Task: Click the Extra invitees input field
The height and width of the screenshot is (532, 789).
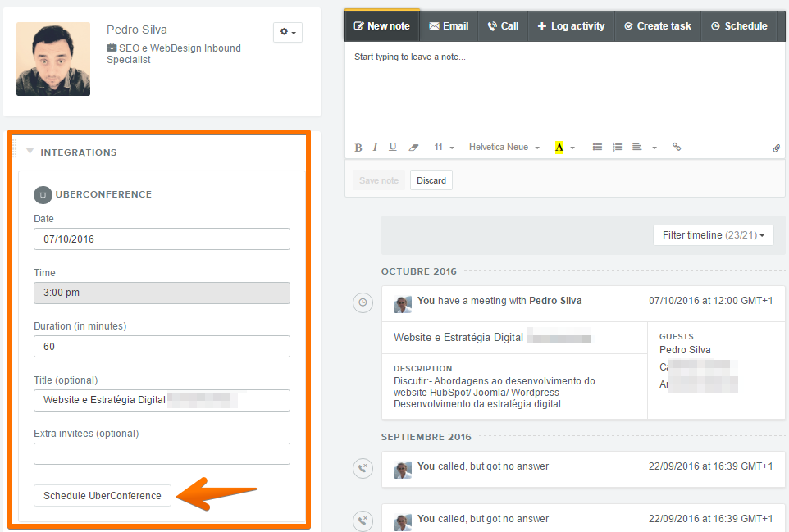Action: [162, 454]
